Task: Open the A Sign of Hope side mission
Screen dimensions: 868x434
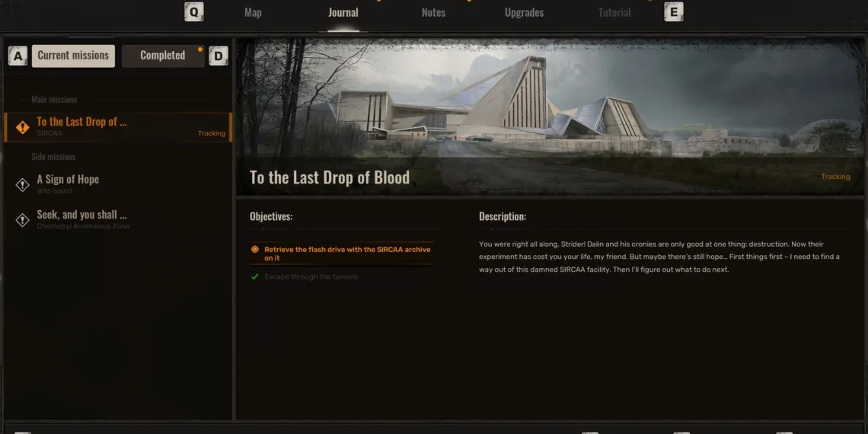Action: point(118,185)
